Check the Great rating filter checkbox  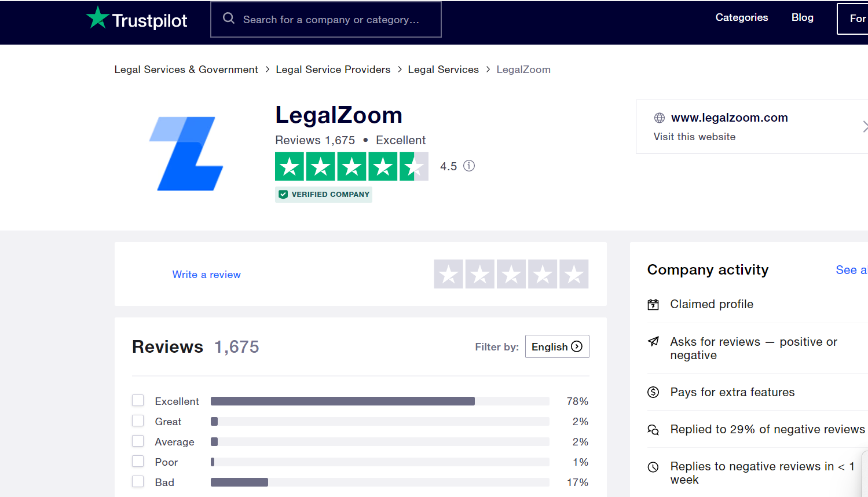pos(138,421)
